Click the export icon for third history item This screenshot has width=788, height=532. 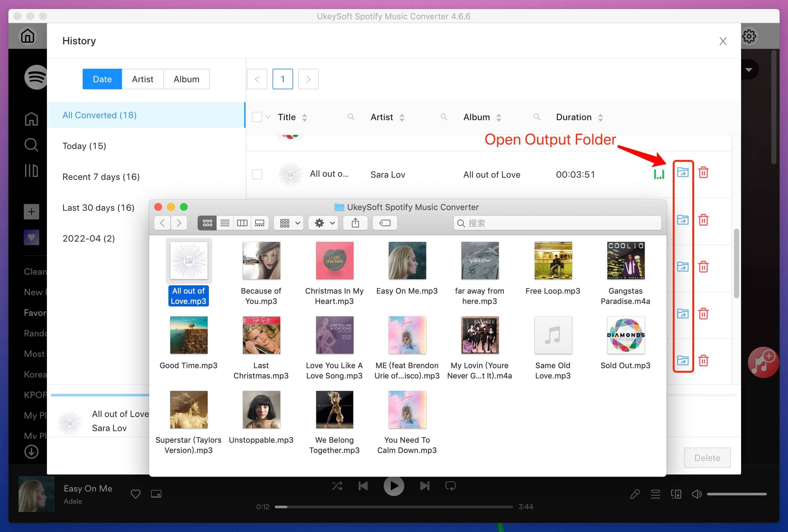coord(682,267)
